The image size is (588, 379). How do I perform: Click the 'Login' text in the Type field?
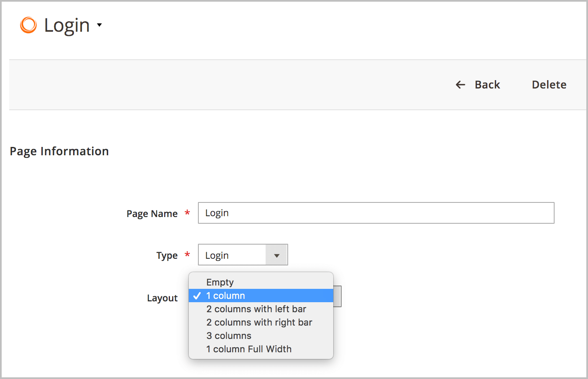216,255
